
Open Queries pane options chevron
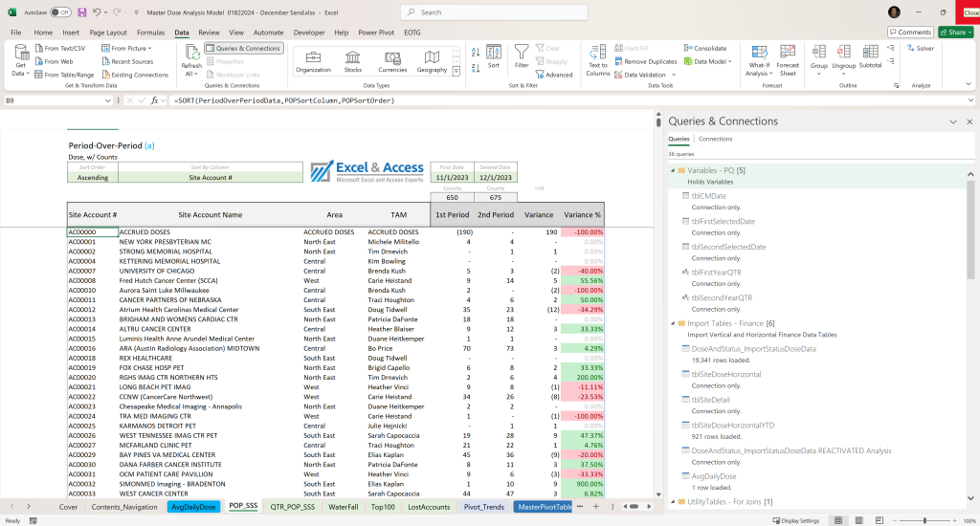point(953,121)
